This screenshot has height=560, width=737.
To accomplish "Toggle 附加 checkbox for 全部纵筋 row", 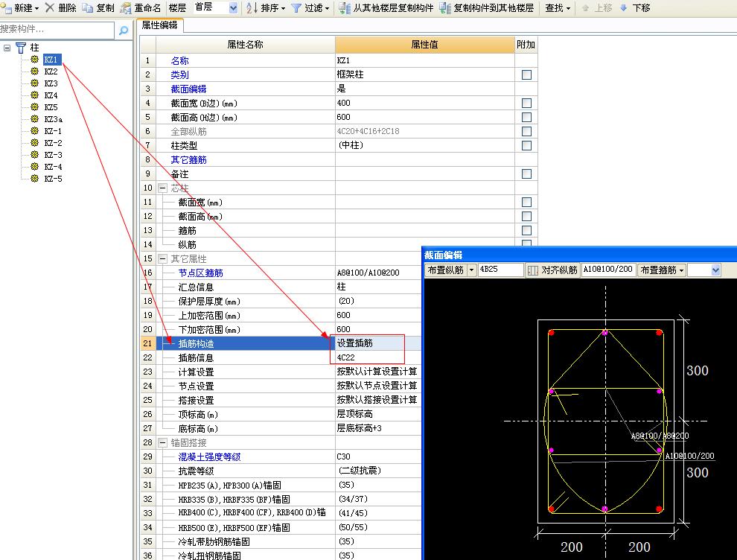I will [x=526, y=131].
